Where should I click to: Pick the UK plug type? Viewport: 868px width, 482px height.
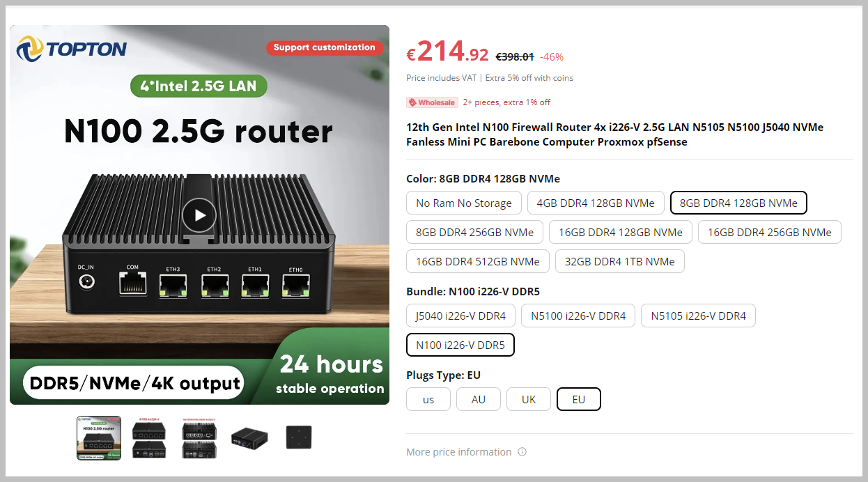(x=529, y=399)
